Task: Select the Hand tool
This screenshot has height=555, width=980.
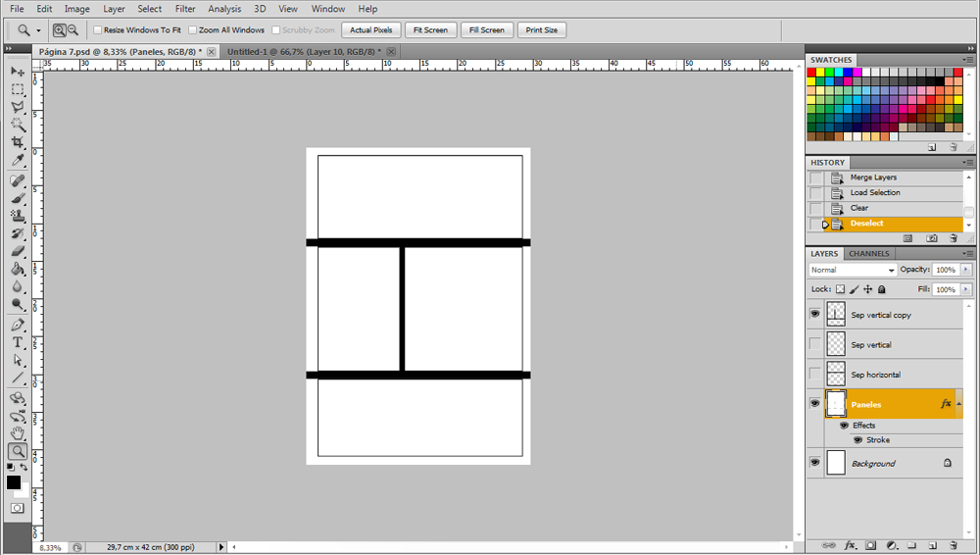Action: click(x=18, y=432)
